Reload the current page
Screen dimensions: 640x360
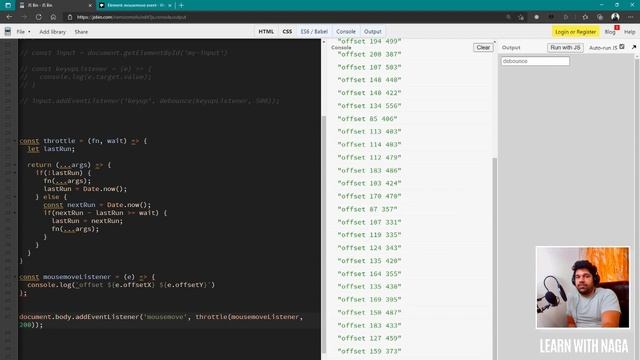[38, 17]
